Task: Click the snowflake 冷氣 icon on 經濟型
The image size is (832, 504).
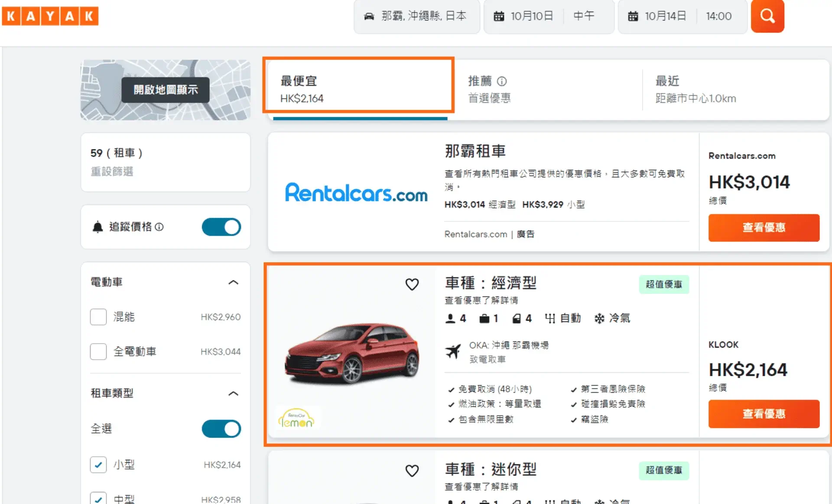Action: click(599, 319)
